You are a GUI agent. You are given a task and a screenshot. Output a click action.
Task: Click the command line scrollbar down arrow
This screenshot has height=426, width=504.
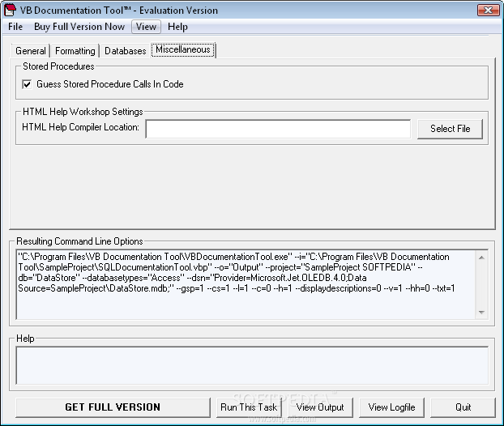[x=481, y=312]
